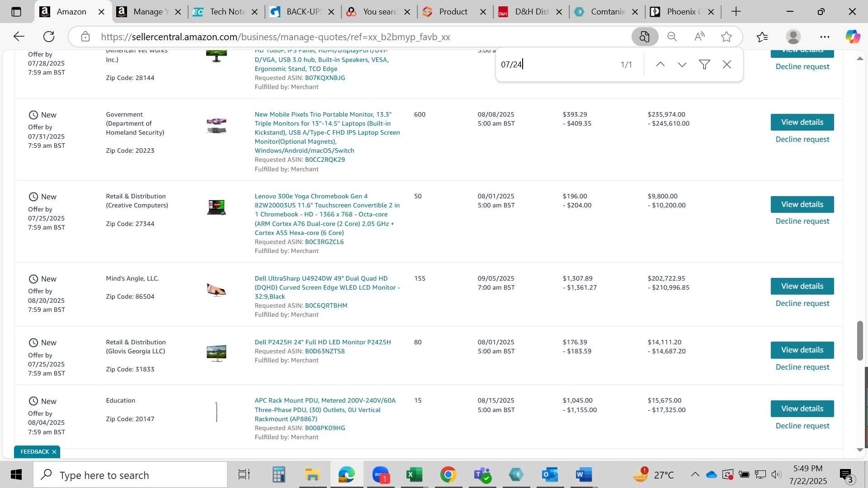
Task: Click the Dell UltraSharp curved monitor thumbnail
Action: point(216,290)
